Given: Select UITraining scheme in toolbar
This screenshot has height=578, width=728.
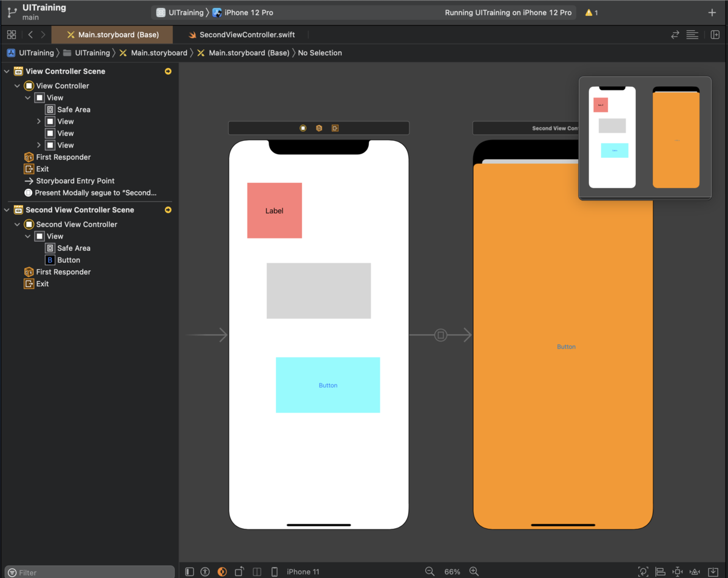Looking at the screenshot, I should point(180,13).
